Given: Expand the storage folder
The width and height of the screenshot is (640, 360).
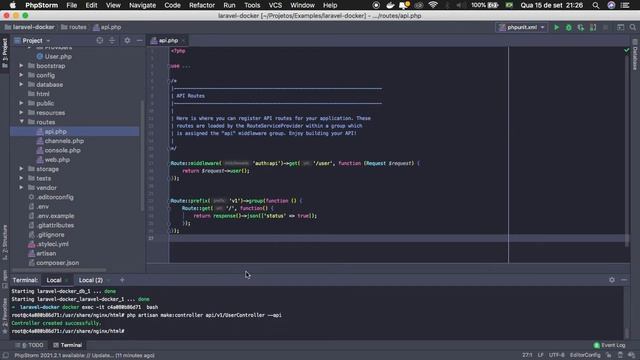Looking at the screenshot, I should [x=21, y=169].
